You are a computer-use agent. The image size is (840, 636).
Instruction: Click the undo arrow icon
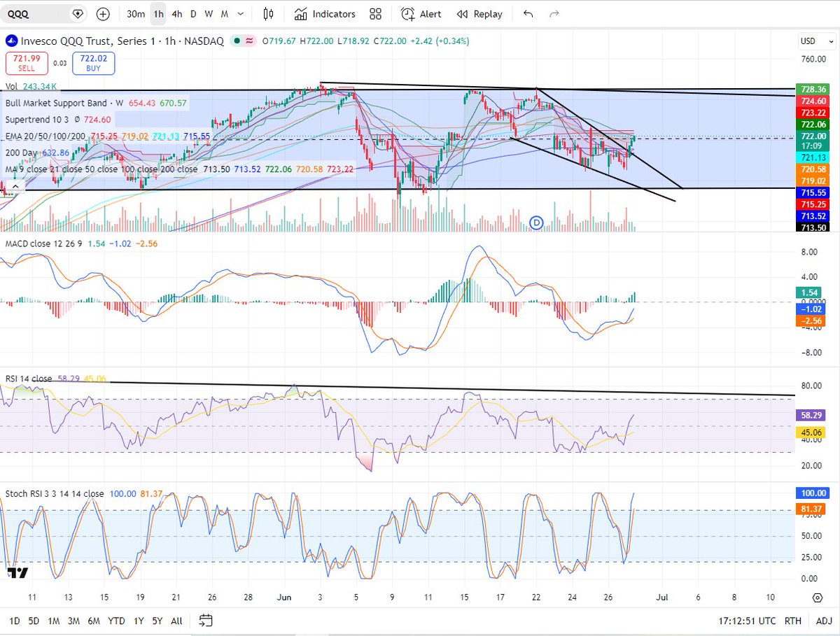point(528,14)
